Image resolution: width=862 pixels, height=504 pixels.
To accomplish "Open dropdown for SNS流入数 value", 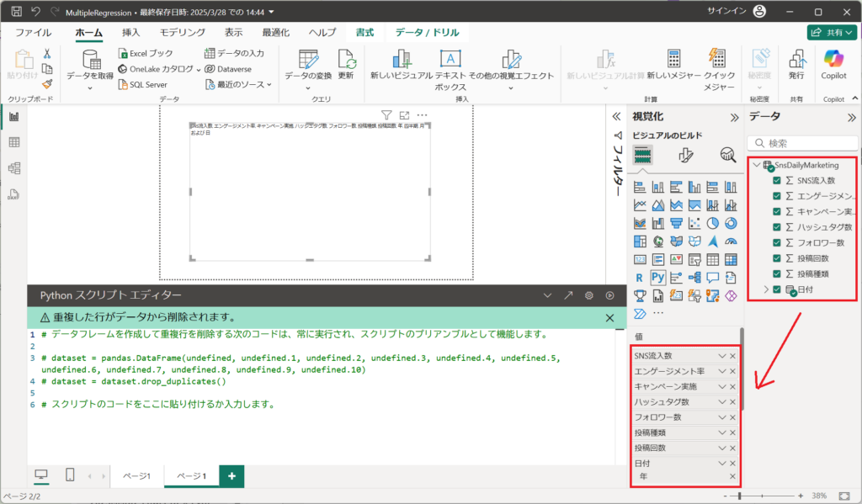I will click(x=722, y=356).
